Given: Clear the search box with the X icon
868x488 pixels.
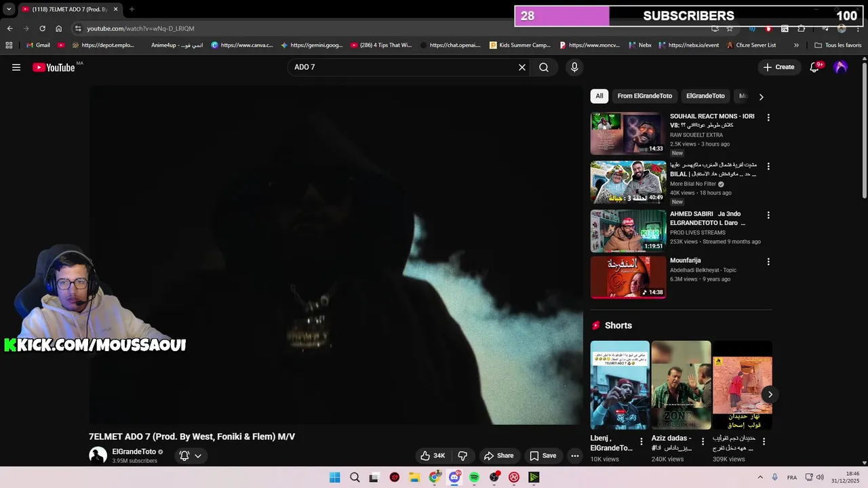Looking at the screenshot, I should pyautogui.click(x=522, y=67).
